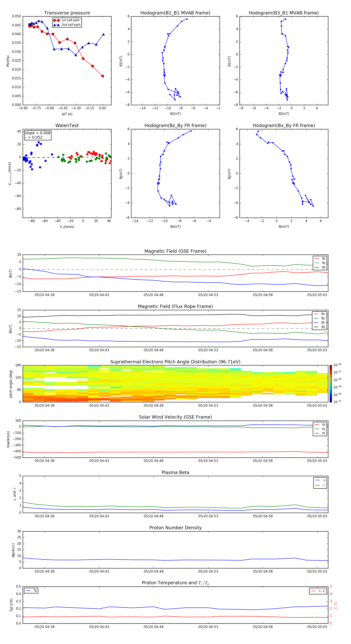
Task: Click the "Magnetic Field (GSE Frame)" title
Action: pos(175,251)
